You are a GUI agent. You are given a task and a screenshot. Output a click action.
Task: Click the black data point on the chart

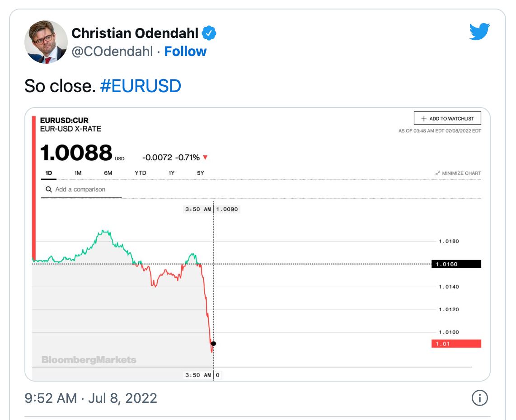click(x=213, y=343)
